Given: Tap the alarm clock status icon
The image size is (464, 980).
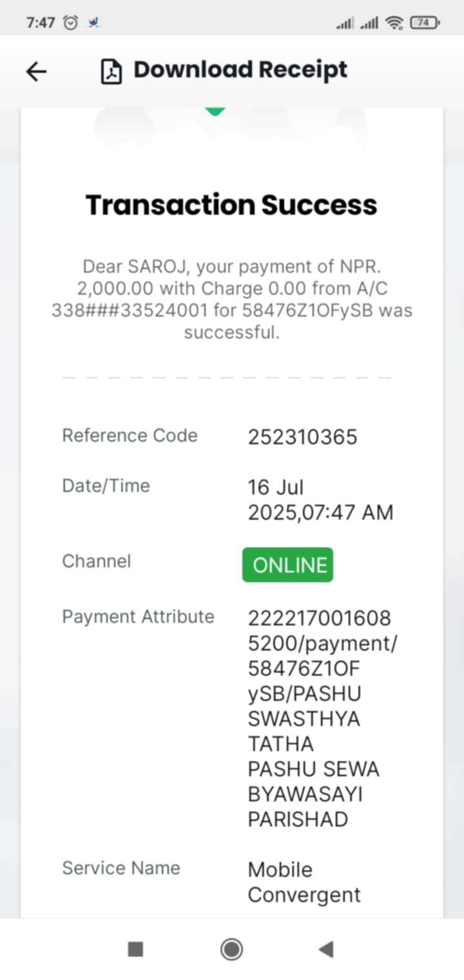Looking at the screenshot, I should pos(71,23).
